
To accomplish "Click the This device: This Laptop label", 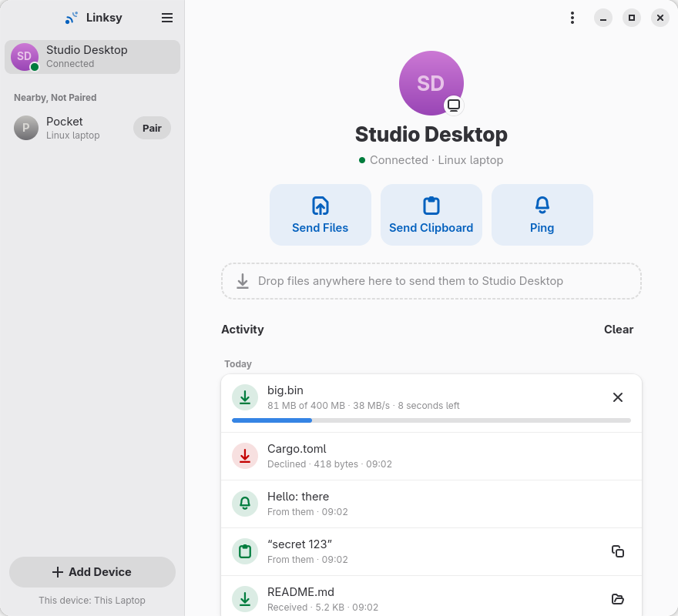I will (92, 601).
